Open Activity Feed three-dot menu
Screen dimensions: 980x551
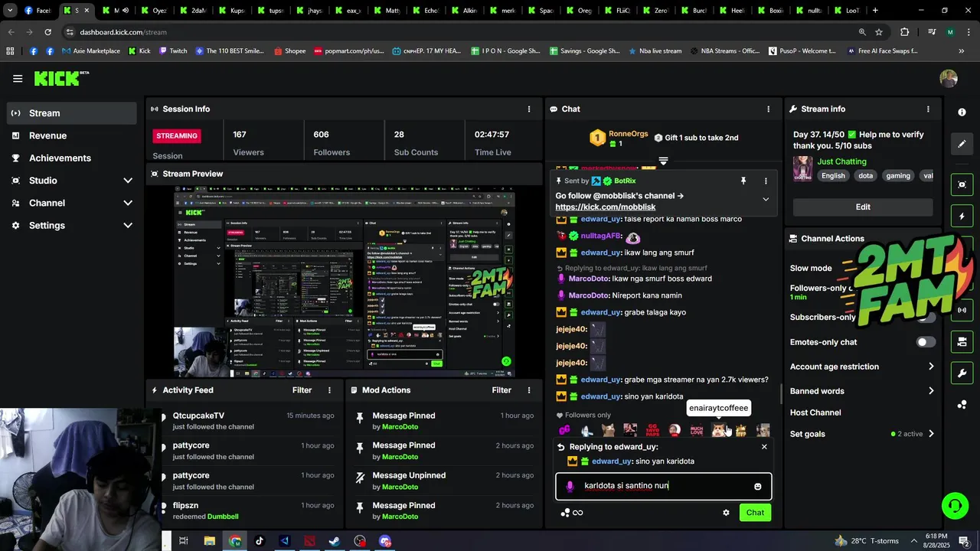tap(330, 390)
